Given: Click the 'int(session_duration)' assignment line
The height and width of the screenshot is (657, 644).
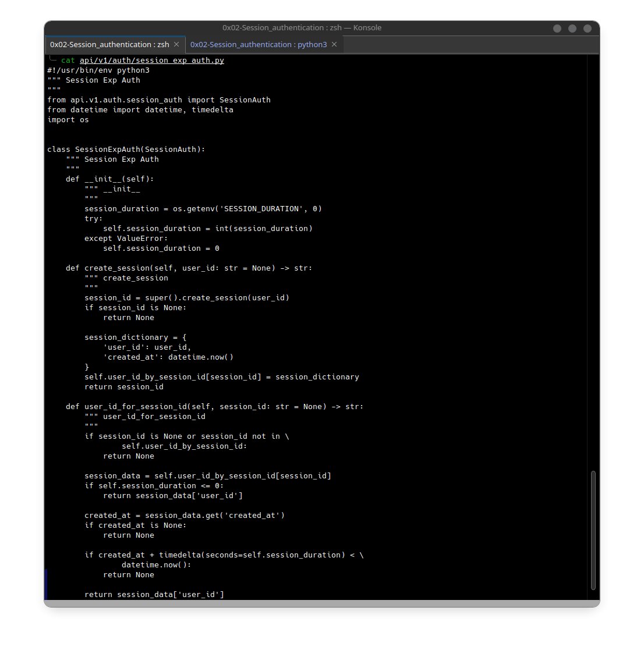Looking at the screenshot, I should [208, 228].
